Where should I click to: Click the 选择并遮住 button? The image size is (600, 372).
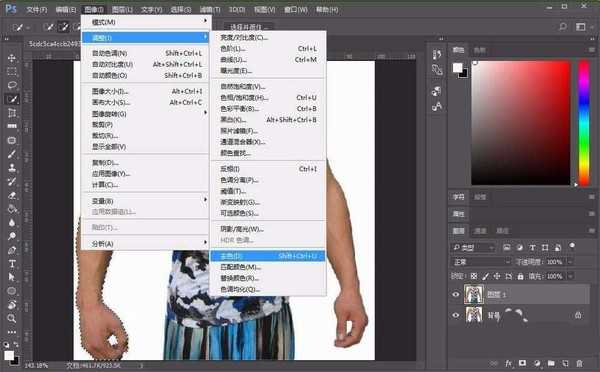coord(248,27)
